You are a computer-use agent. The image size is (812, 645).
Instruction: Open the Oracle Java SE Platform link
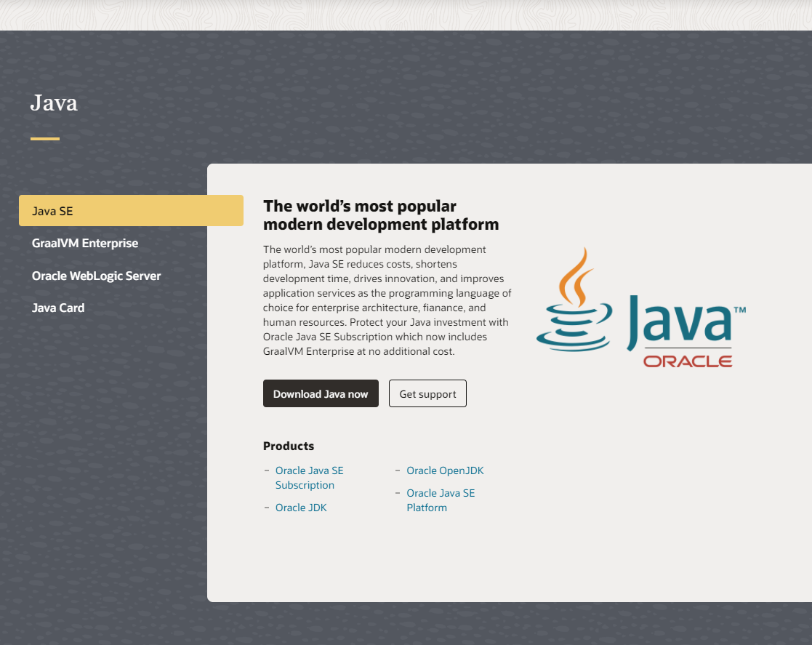[441, 500]
